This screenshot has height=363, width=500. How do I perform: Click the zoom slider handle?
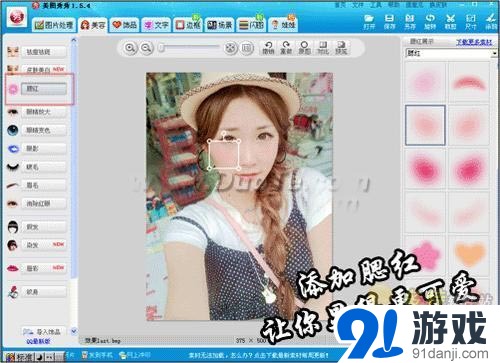click(161, 48)
